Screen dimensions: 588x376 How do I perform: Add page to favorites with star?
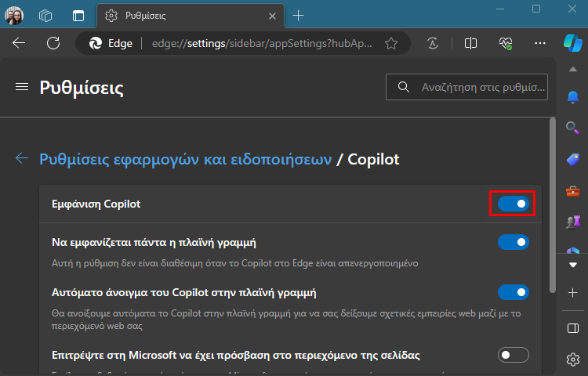pyautogui.click(x=391, y=43)
